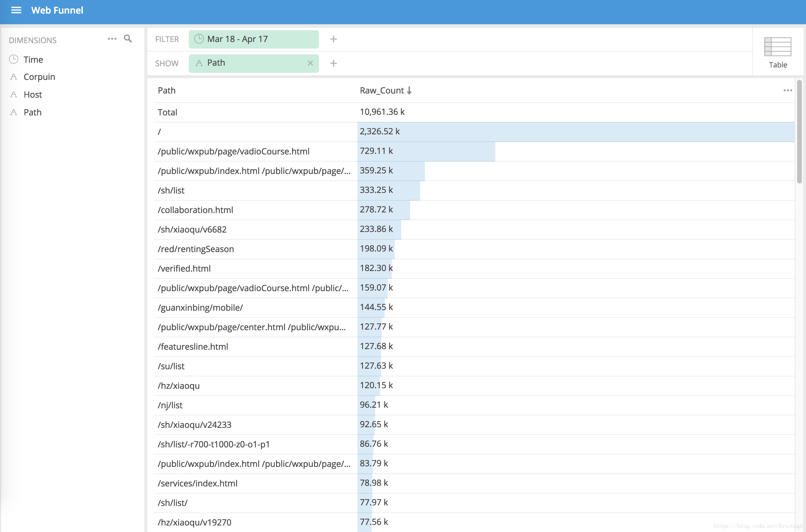Open the hamburger menu in header
The width and height of the screenshot is (806, 532).
pyautogui.click(x=16, y=10)
